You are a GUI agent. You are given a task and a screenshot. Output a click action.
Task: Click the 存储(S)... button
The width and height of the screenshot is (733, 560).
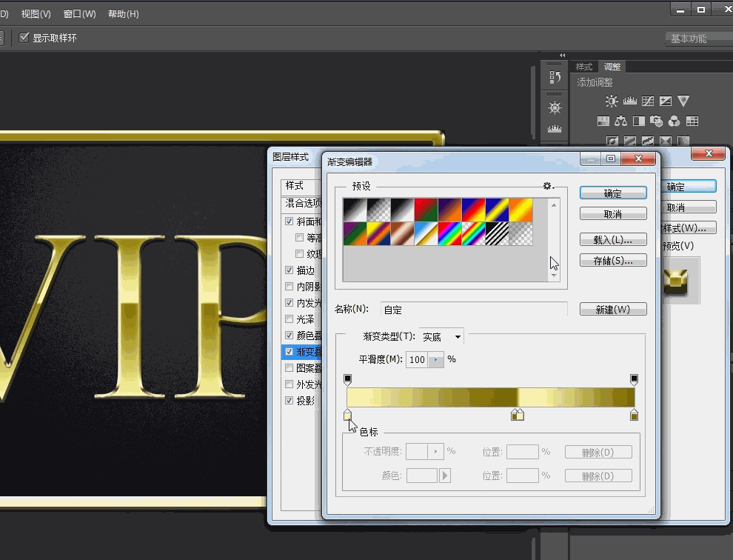[613, 261]
